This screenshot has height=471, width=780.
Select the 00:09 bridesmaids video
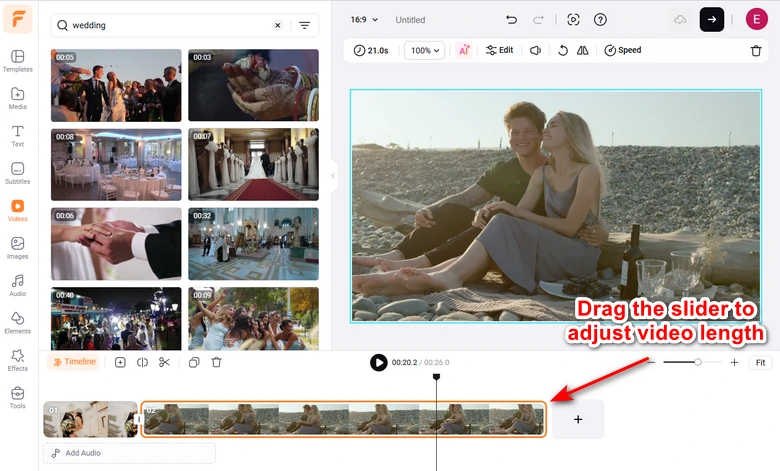click(253, 318)
